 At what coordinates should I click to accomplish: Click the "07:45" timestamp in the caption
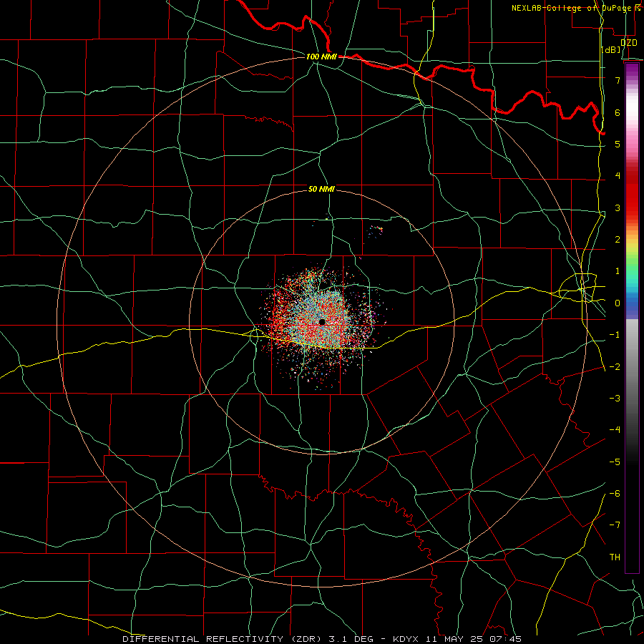coord(506,639)
